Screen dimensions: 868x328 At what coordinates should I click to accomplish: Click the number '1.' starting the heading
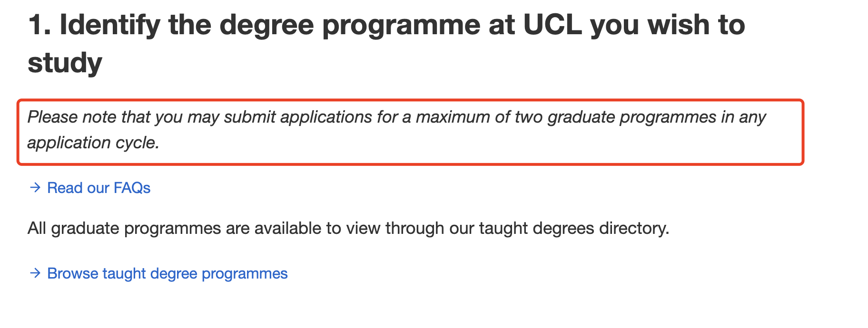[x=39, y=25]
